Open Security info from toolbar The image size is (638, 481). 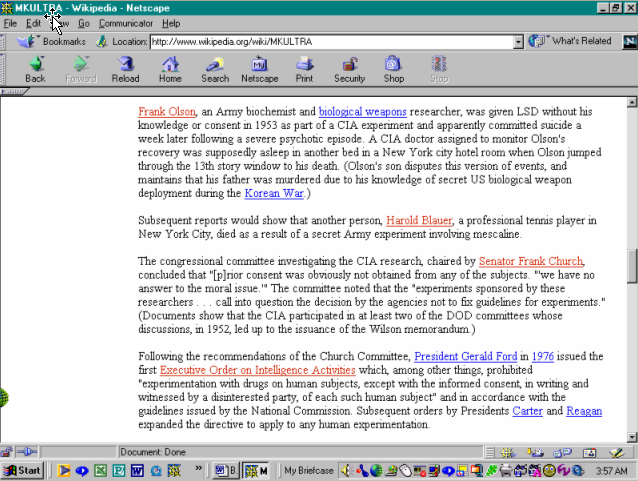coord(349,69)
